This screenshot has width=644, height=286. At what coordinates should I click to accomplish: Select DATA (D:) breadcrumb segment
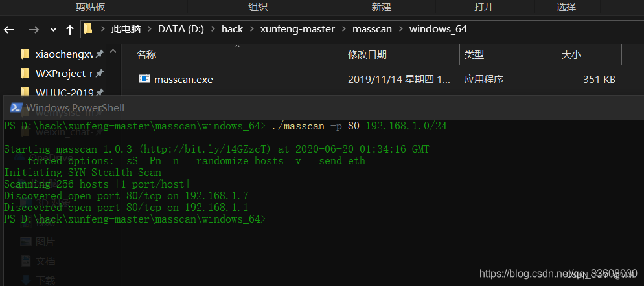[181, 28]
